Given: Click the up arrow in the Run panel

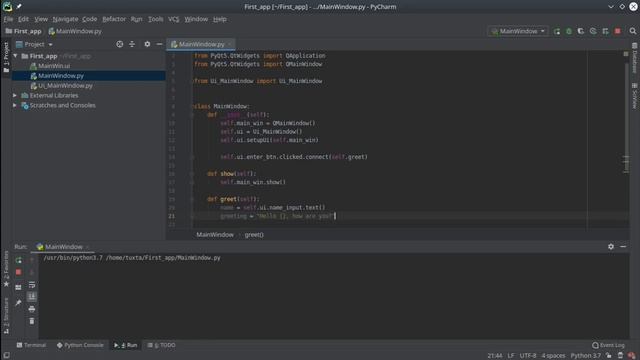Looking at the screenshot, I should (x=32, y=260).
